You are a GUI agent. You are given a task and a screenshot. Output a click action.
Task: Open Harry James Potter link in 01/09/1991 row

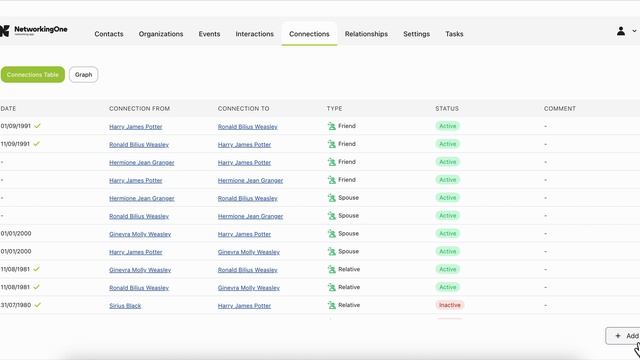tap(136, 127)
